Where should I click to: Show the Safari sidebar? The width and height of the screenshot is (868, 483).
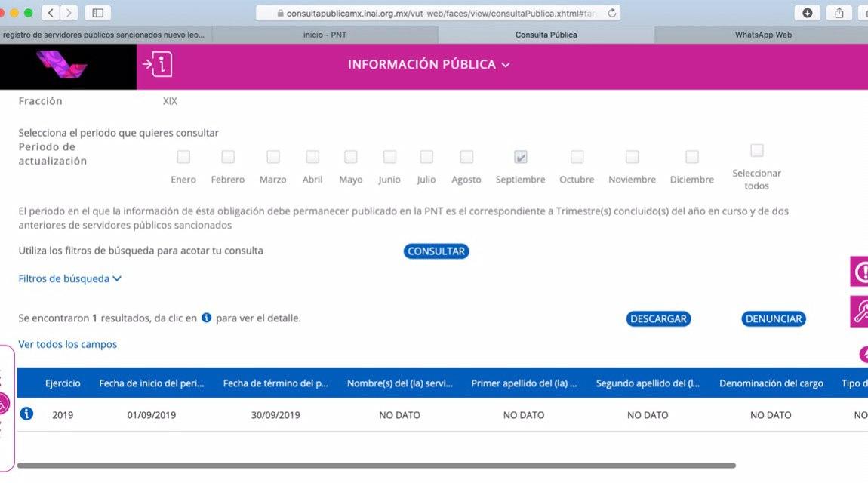coord(98,13)
